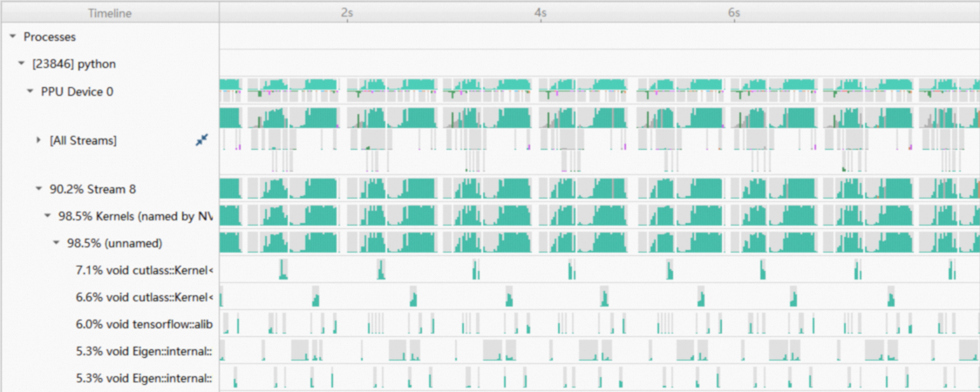Select the 90.2% Stream 8 label

92,188
